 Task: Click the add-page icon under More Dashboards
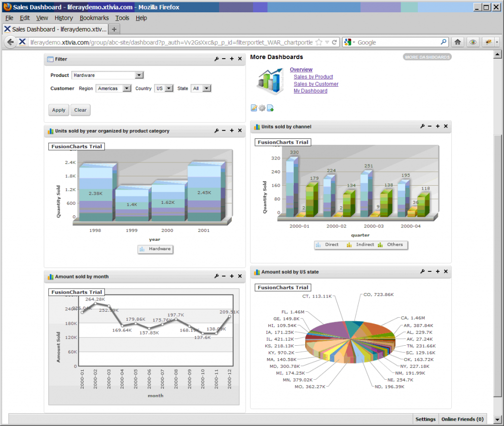click(269, 107)
